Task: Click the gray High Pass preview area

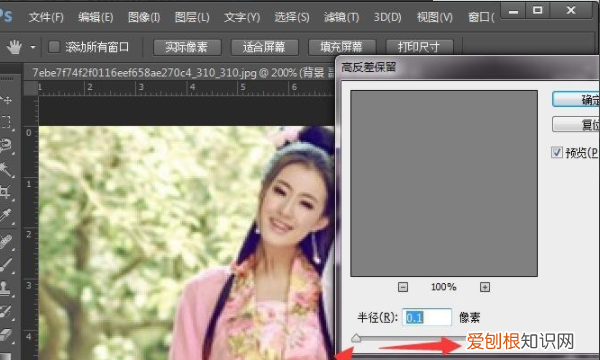Action: coord(444,183)
